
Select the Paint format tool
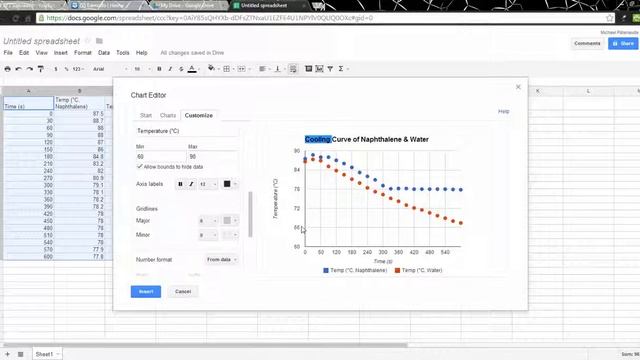41,69
